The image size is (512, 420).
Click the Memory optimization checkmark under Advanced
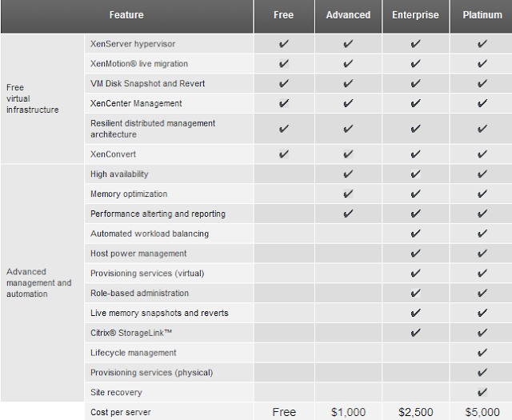[348, 194]
